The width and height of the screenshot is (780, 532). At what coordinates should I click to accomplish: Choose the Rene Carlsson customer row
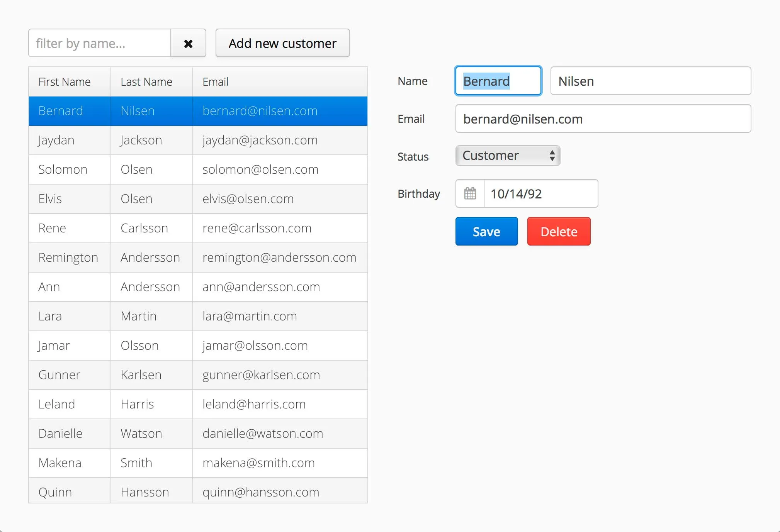click(198, 228)
